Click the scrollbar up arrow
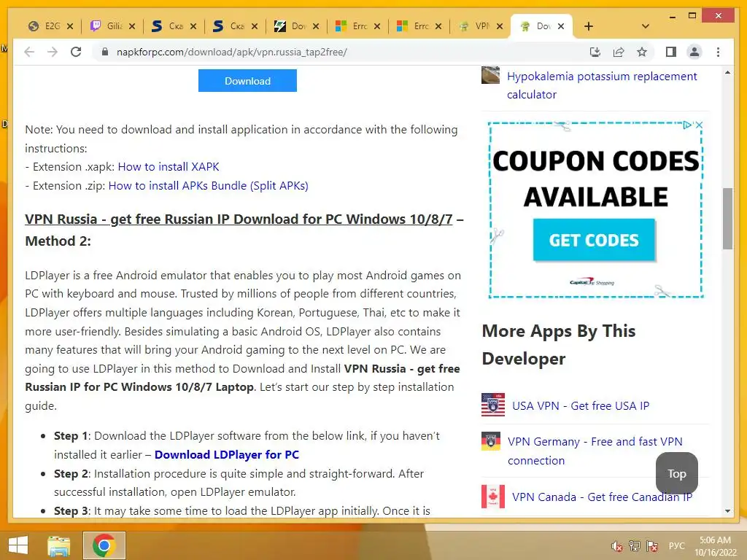Viewport: 747px width, 560px height. [727, 72]
